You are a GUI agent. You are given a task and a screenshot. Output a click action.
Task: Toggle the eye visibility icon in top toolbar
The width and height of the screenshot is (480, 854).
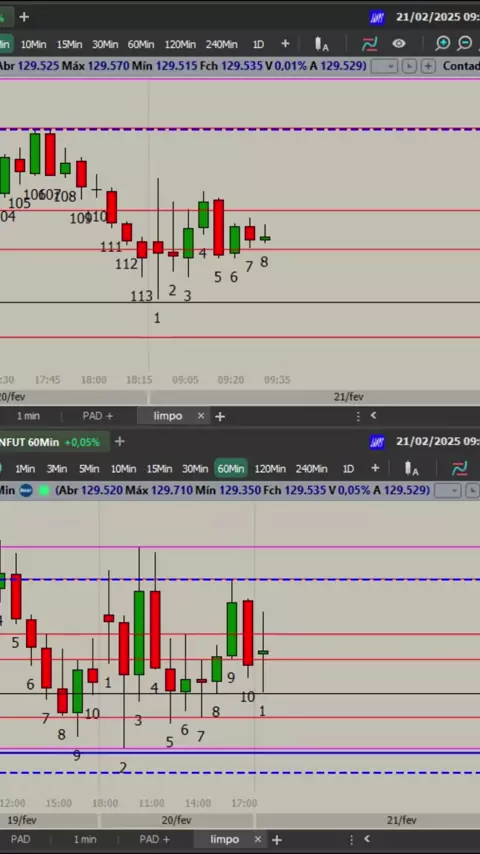[399, 44]
